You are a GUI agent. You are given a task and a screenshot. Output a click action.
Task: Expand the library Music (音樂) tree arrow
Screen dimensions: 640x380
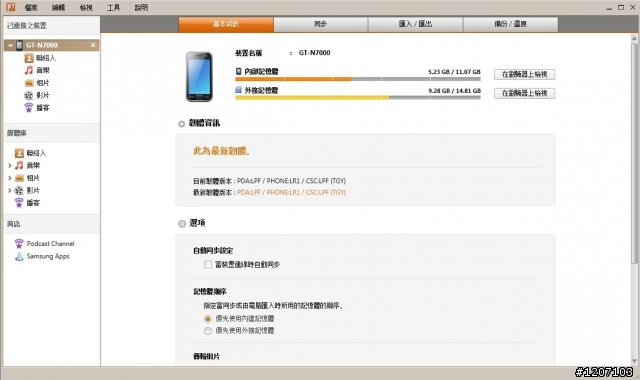point(9,165)
